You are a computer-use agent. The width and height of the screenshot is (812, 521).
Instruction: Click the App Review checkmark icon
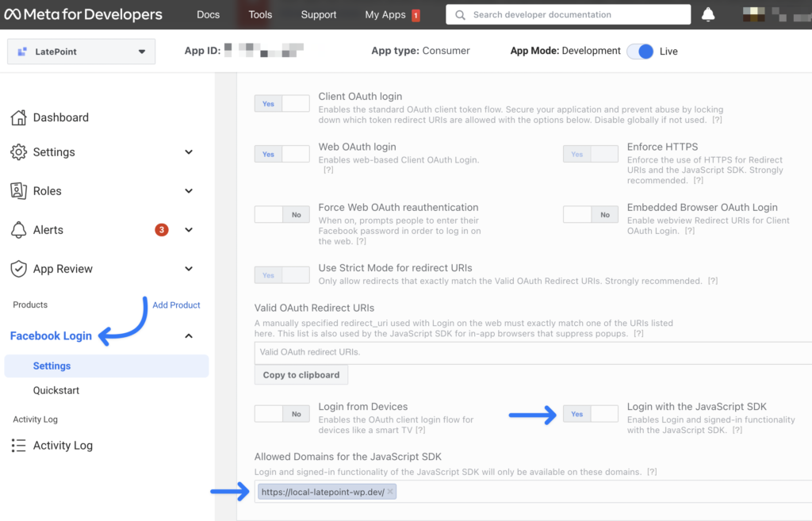[x=18, y=269]
